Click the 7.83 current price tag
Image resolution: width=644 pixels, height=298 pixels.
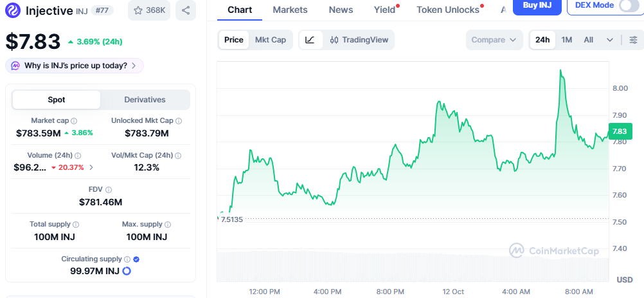[x=620, y=131]
